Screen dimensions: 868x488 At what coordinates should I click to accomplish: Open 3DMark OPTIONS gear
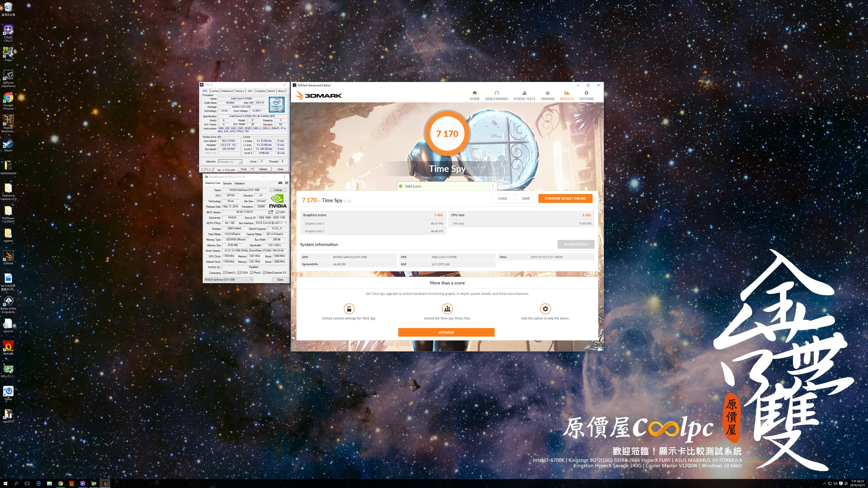click(x=586, y=95)
